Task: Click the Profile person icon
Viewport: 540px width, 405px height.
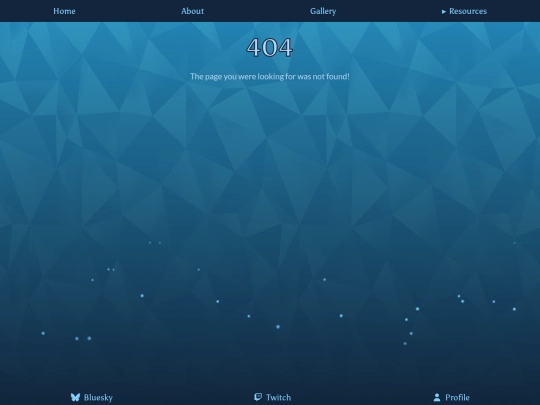Action: click(x=437, y=397)
